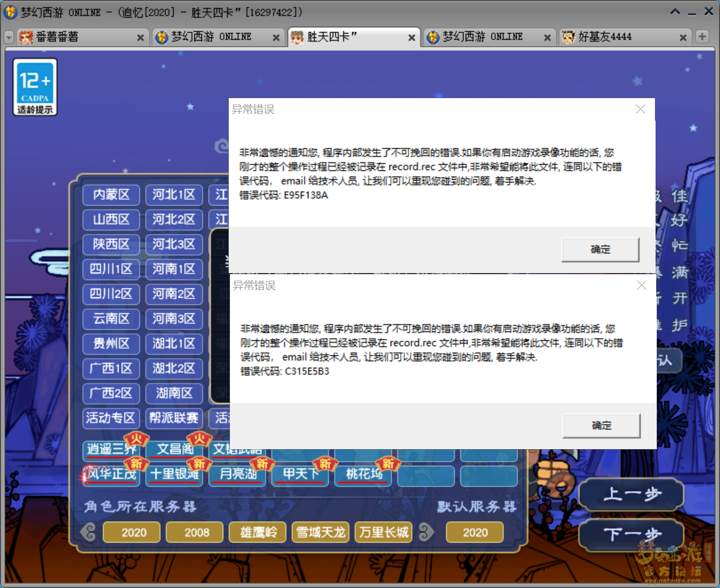Viewport: 720px width, 588px height.
Task: Open the 帮派联赛 region
Action: pyautogui.click(x=174, y=418)
